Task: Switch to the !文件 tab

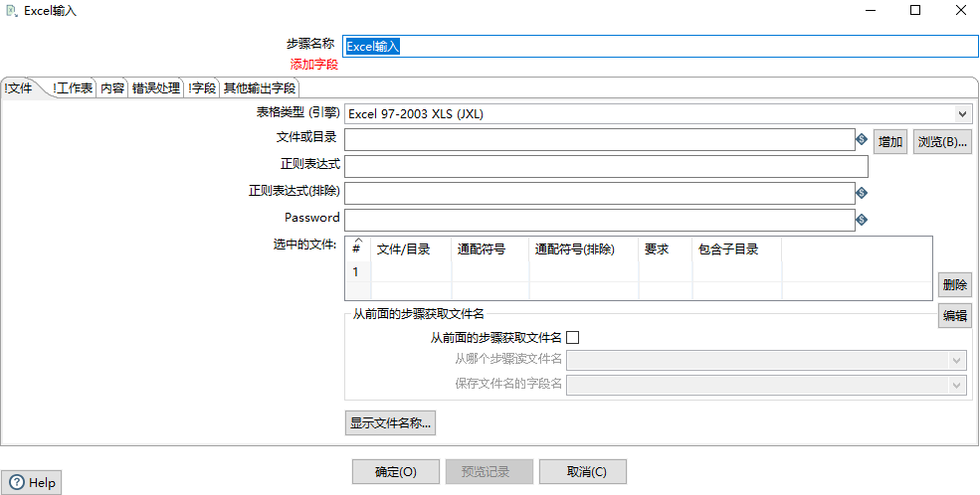Action: tap(19, 88)
